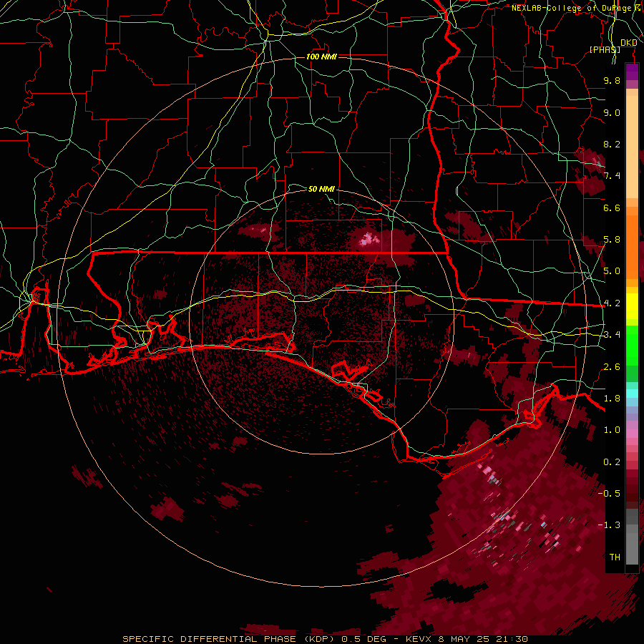Screen dimensions: 644x644
Task: Click the '8 MAY 25' date in the caption
Action: (463, 639)
